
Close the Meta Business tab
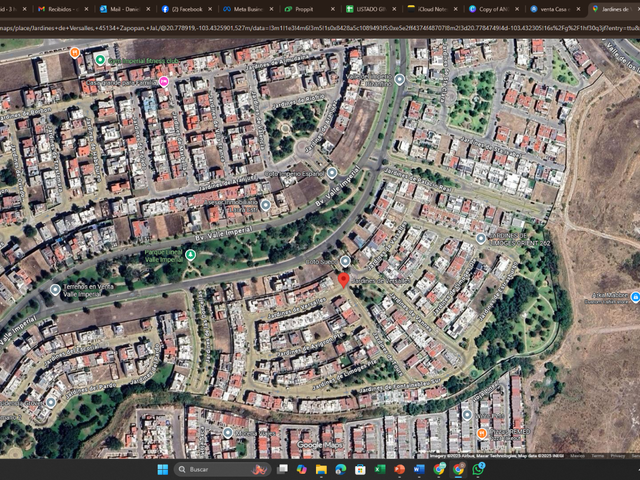coord(271,9)
